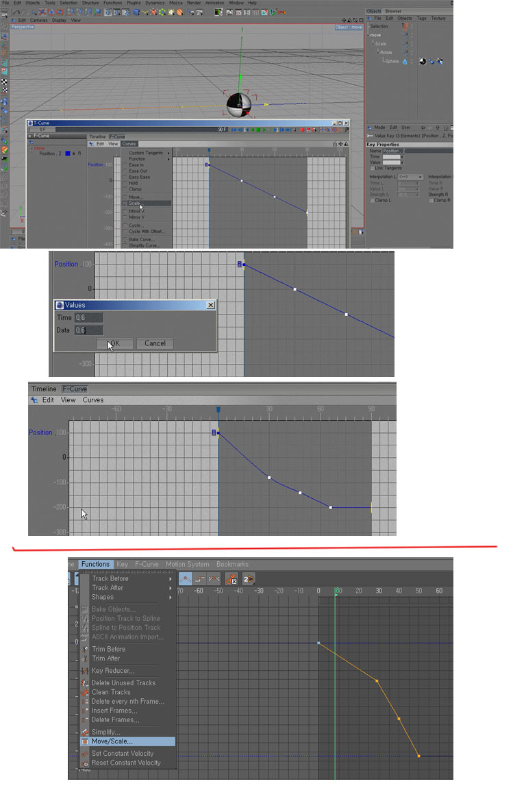Image resolution: width=526 pixels, height=812 pixels.
Task: Choose Bake Curve... in Curves menu
Action: pos(140,240)
